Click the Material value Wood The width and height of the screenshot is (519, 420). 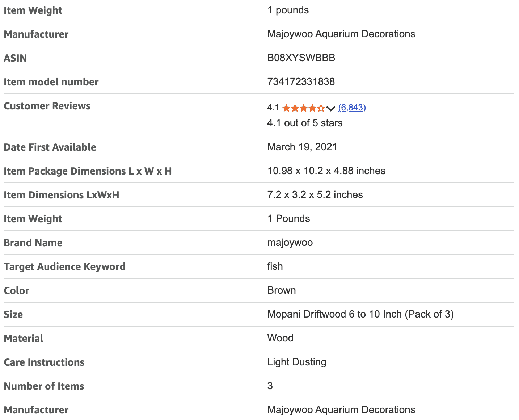click(x=280, y=338)
